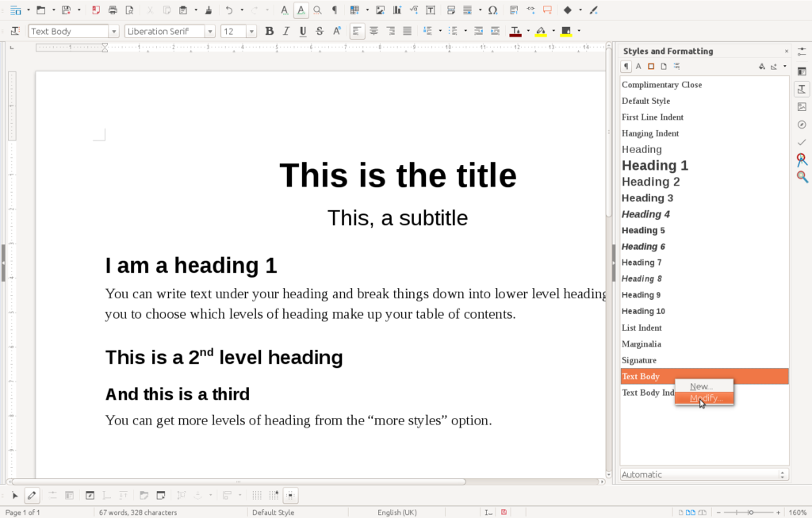Toggle Bold formatting
Image resolution: width=812 pixels, height=518 pixels.
(x=270, y=32)
